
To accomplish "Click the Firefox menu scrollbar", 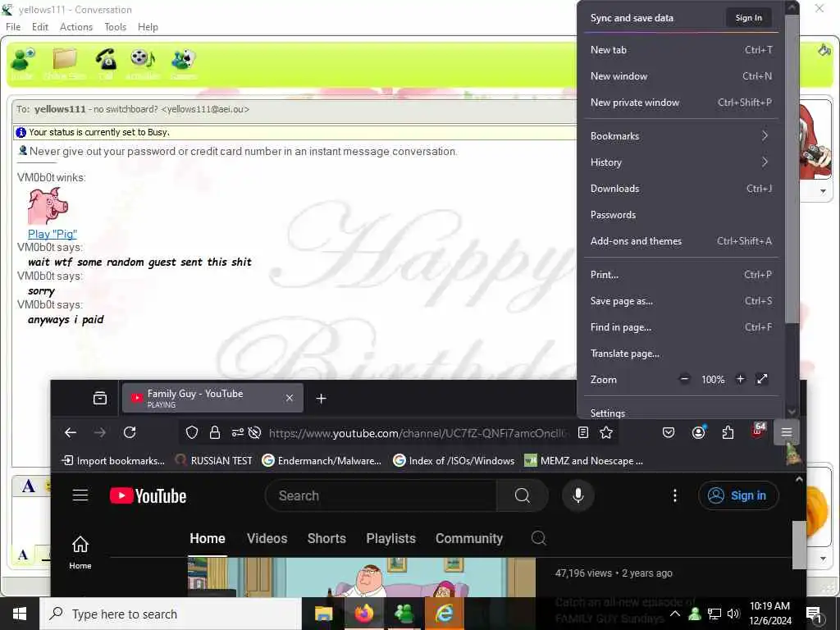I will [792, 168].
